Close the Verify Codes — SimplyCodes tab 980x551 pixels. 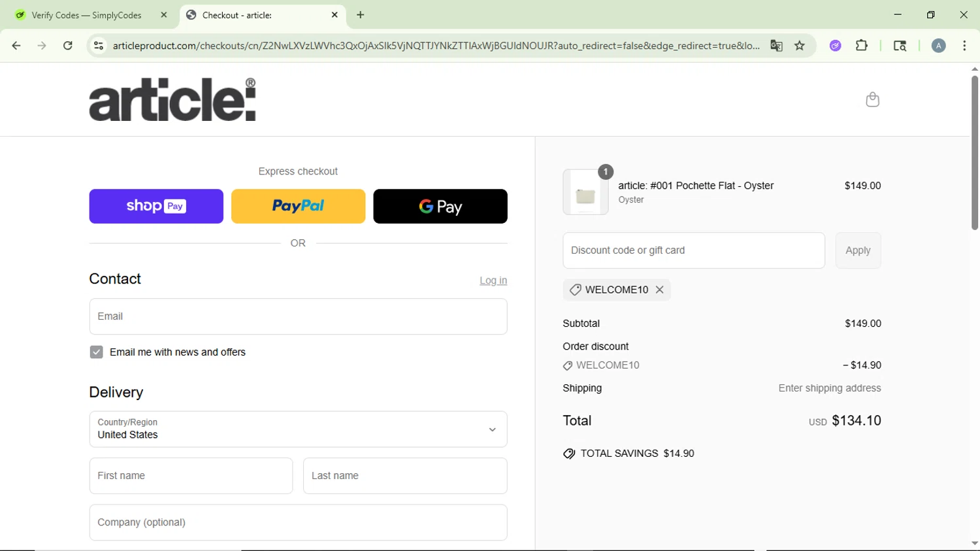tap(164, 15)
